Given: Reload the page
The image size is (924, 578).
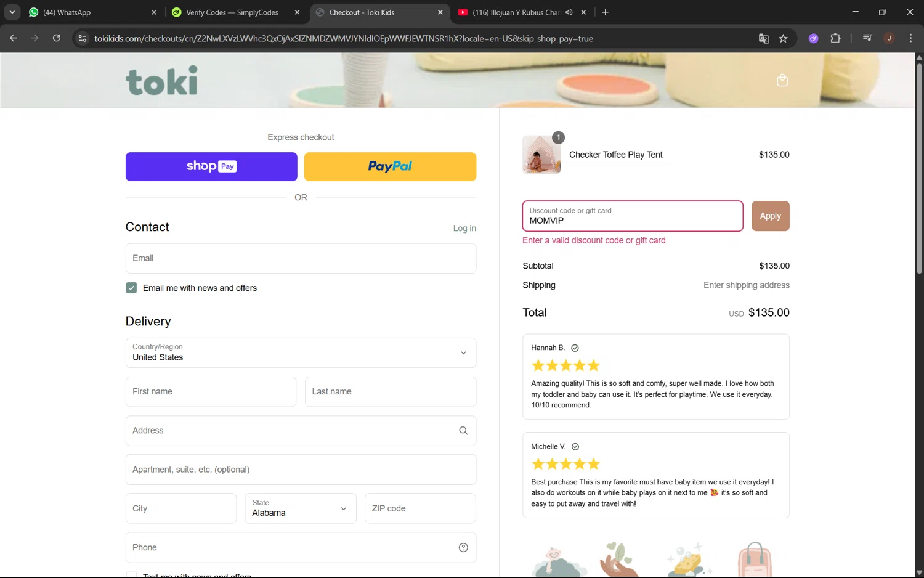Looking at the screenshot, I should (56, 38).
